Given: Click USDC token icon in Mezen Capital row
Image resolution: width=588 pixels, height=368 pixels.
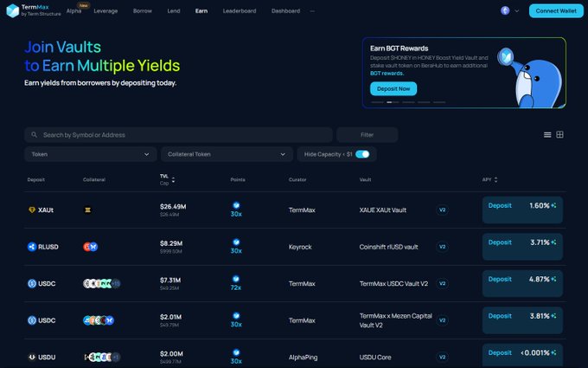Looking at the screenshot, I should coord(32,320).
